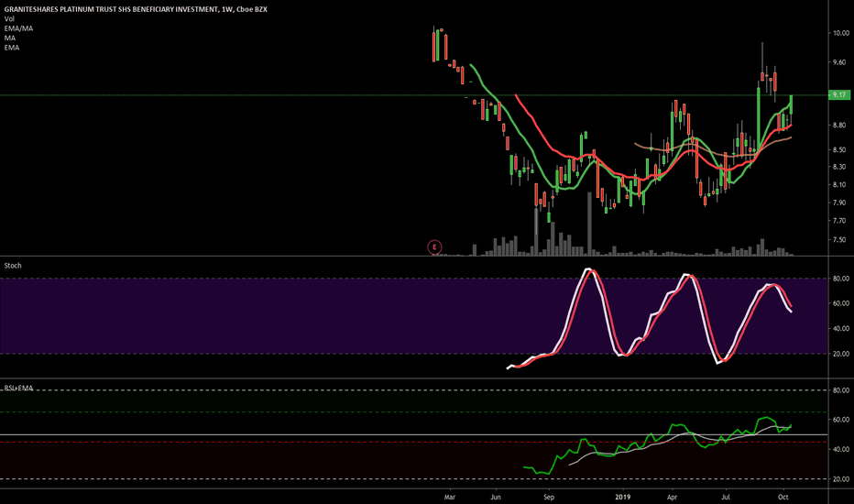Click the Jul date label on time axis
This screenshot has height=504, width=854.
pos(726,497)
